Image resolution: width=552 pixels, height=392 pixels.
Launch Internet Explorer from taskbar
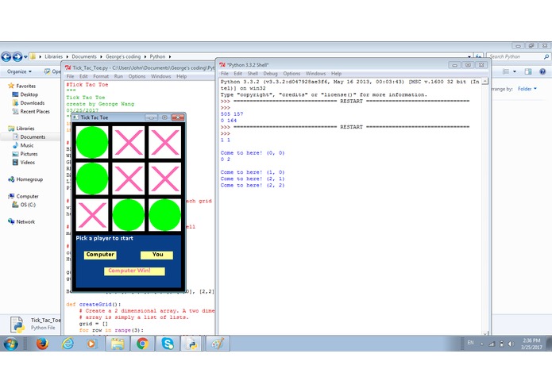tap(68, 344)
